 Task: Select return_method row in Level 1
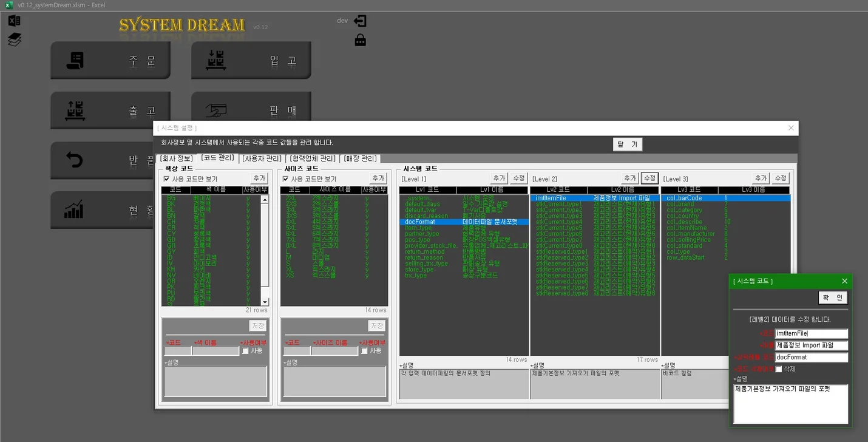[x=464, y=251]
